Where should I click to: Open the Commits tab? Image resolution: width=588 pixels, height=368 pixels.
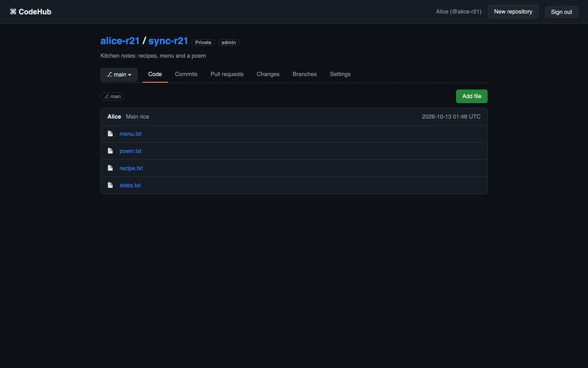186,74
